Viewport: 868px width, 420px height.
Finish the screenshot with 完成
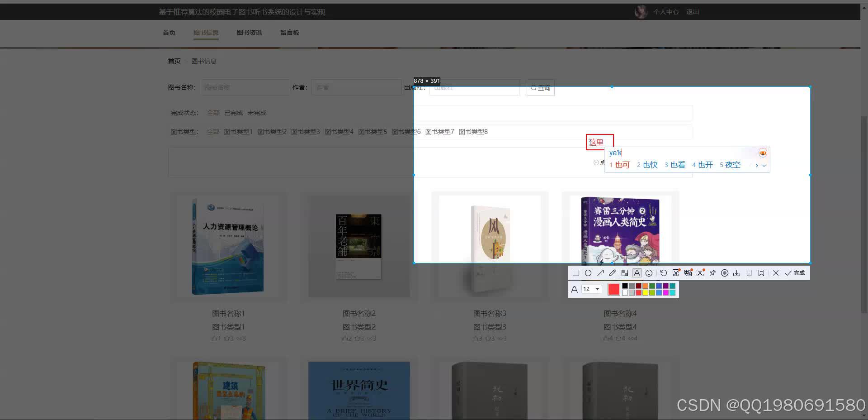click(795, 273)
